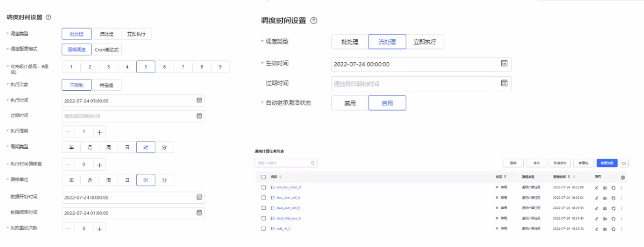Select 分 under 偏移单位
This screenshot has height=247, width=644.
164,180
